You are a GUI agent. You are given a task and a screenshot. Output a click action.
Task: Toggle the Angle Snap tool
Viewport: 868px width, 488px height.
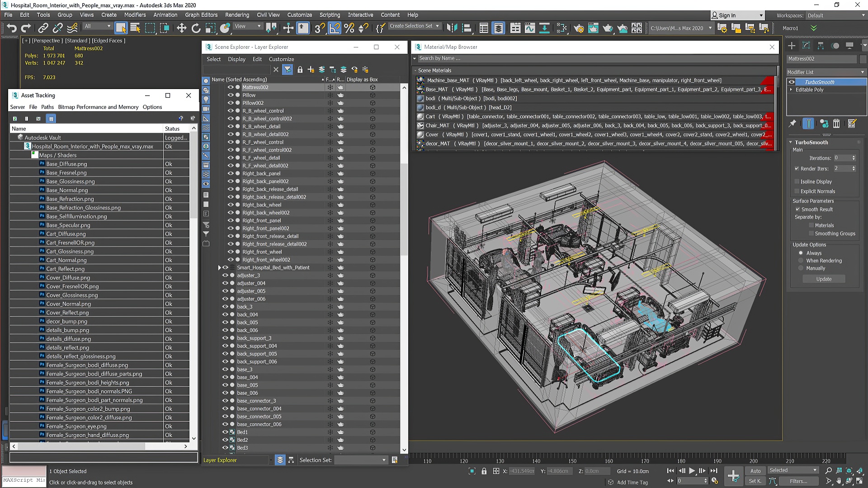click(335, 28)
